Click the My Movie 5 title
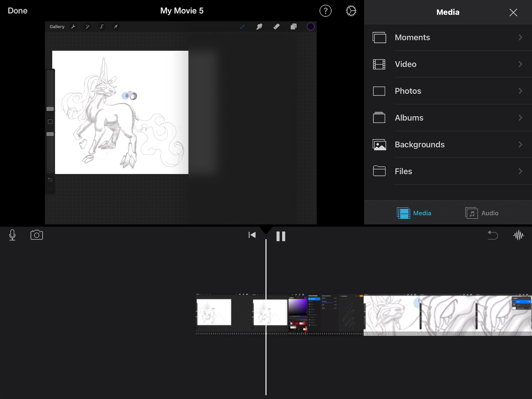 pyautogui.click(x=182, y=11)
